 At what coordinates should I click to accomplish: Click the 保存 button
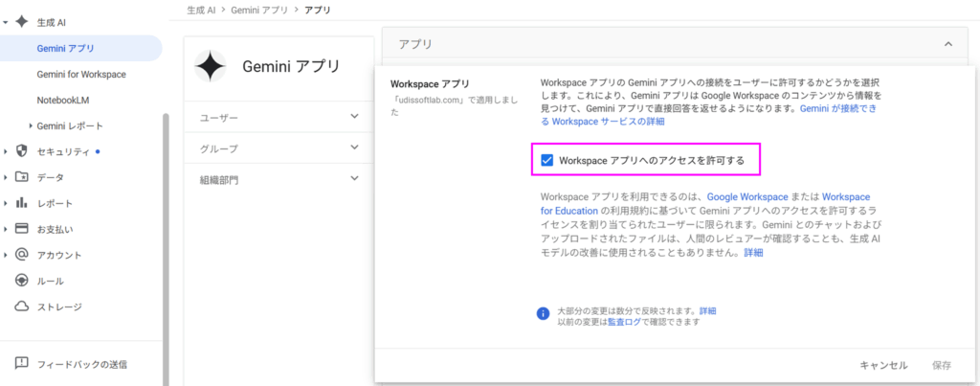click(x=942, y=365)
